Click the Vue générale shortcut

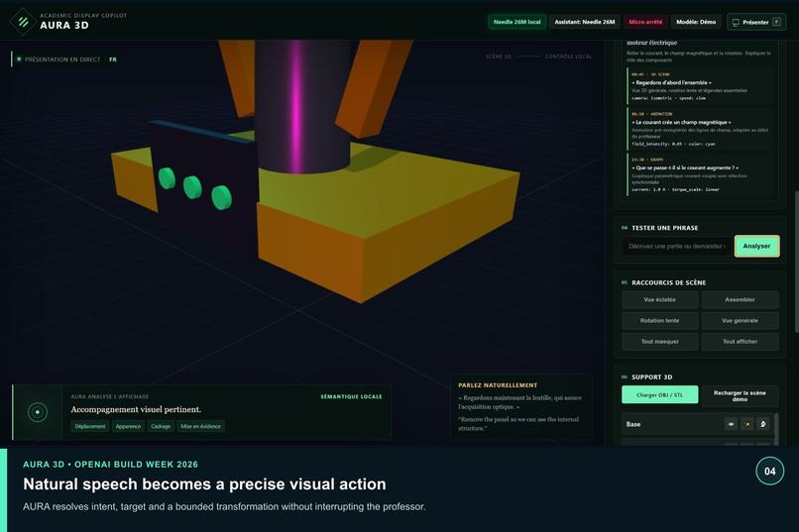pos(740,321)
